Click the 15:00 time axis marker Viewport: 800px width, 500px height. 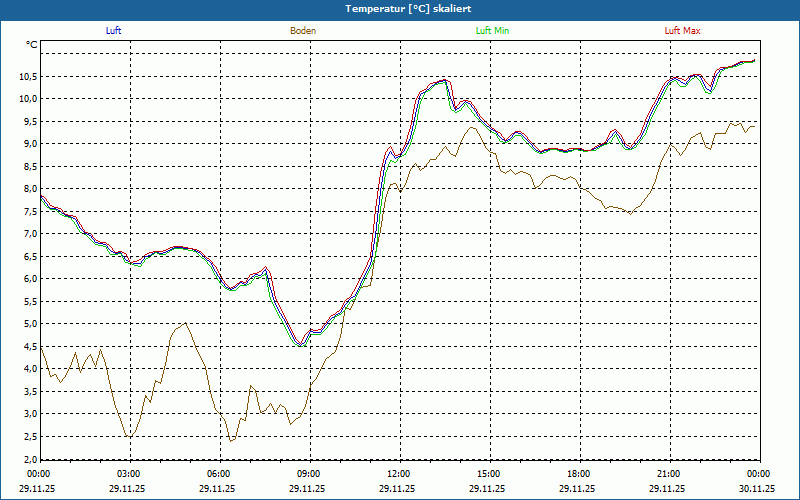489,474
